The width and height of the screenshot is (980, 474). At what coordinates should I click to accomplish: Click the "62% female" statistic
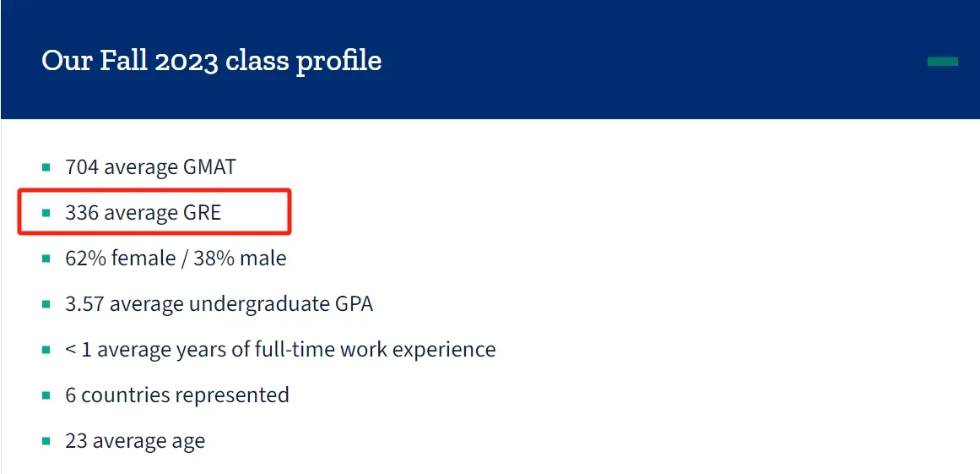(x=117, y=259)
